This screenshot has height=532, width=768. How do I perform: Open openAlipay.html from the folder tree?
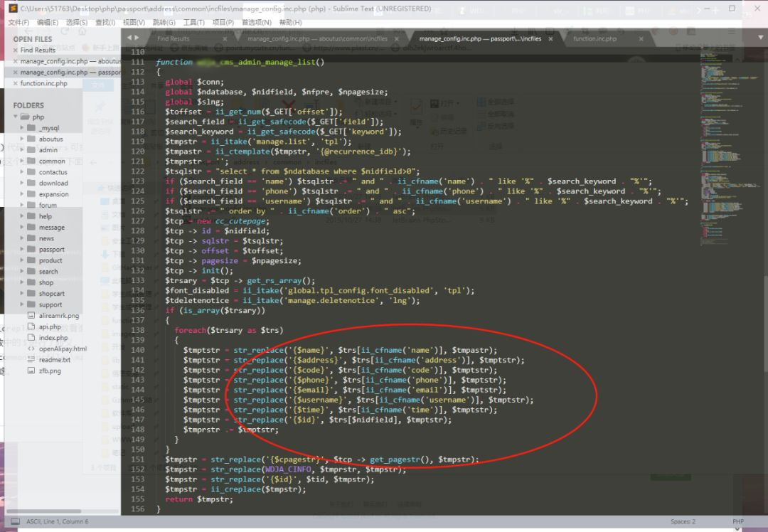coord(63,349)
